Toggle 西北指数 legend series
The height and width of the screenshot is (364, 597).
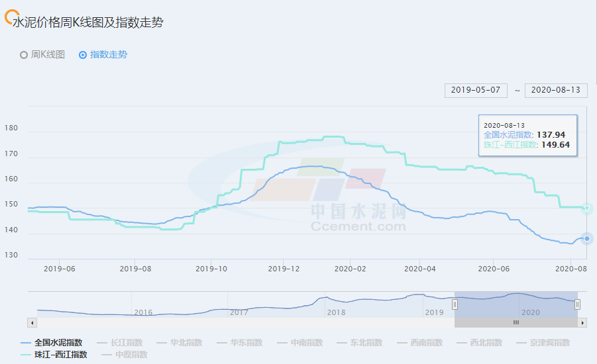(x=479, y=343)
